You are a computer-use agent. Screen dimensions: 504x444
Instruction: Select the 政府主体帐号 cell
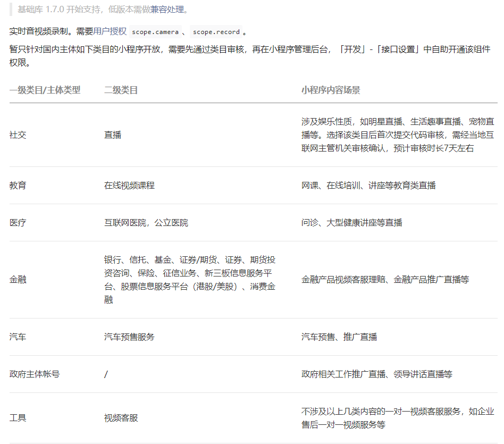35,374
